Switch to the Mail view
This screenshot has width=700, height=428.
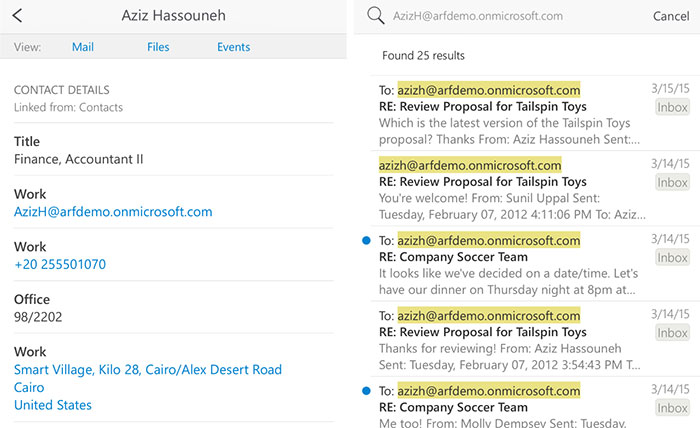83,47
